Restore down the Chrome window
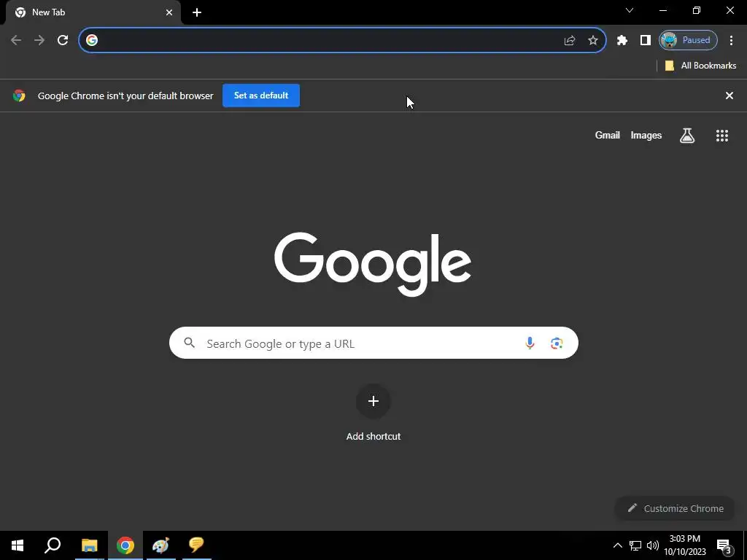Viewport: 747px width, 560px height. [697, 10]
